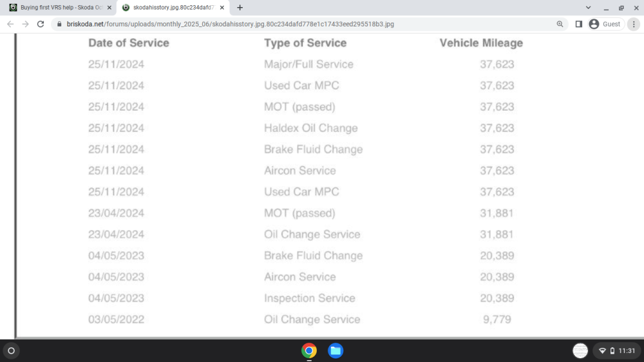Click 'Inspection Service' entry
644x362 pixels.
[x=309, y=298]
